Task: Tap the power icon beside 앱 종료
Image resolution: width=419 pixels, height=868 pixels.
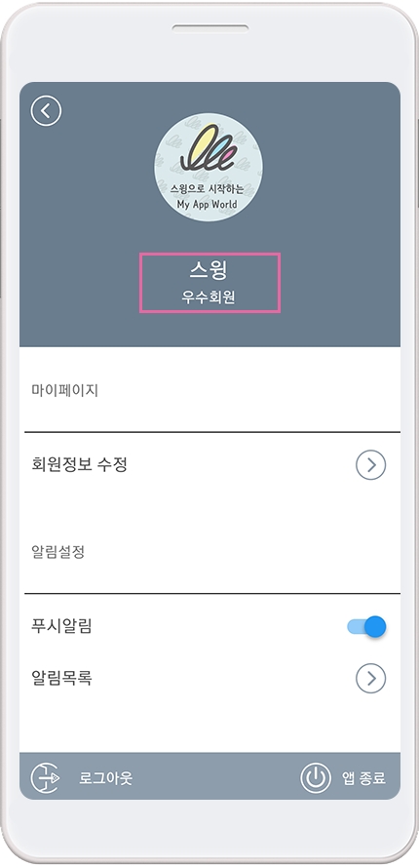Action: [316, 777]
